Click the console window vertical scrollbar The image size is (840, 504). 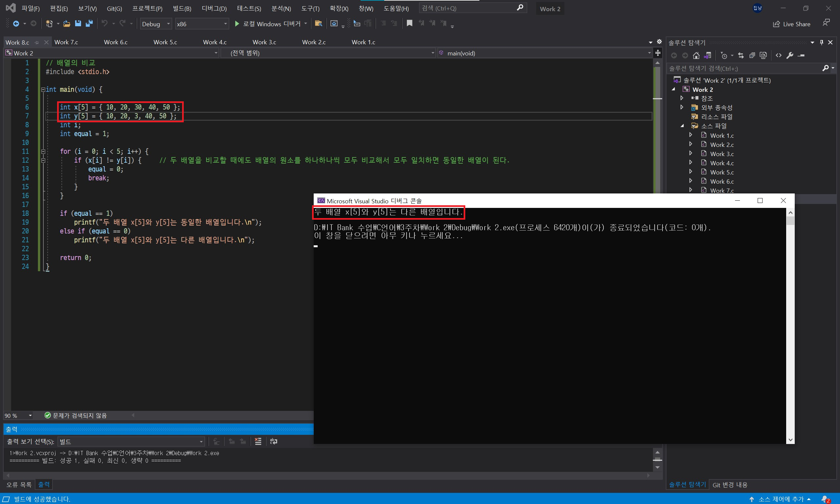click(x=790, y=325)
